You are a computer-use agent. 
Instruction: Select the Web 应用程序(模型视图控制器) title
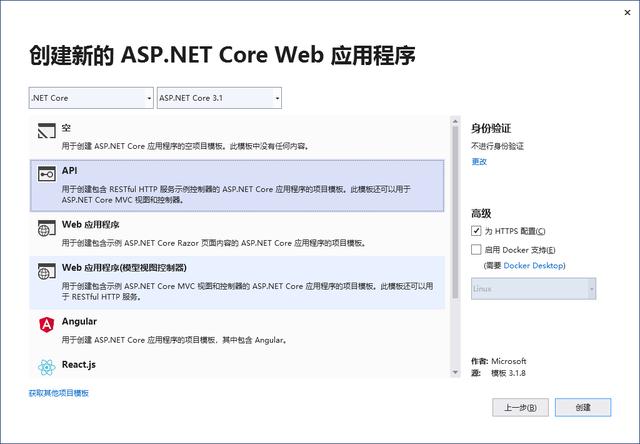click(124, 268)
